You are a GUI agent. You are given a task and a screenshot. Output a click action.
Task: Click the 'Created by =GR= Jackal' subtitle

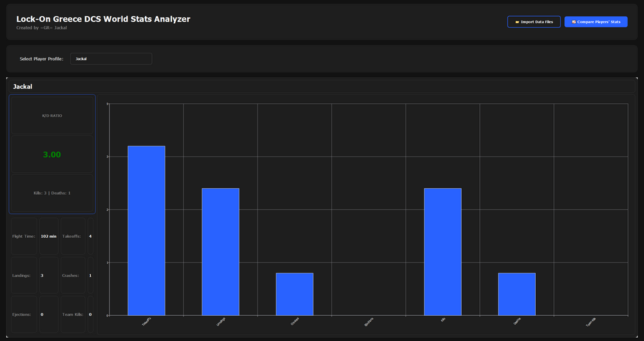tap(41, 28)
